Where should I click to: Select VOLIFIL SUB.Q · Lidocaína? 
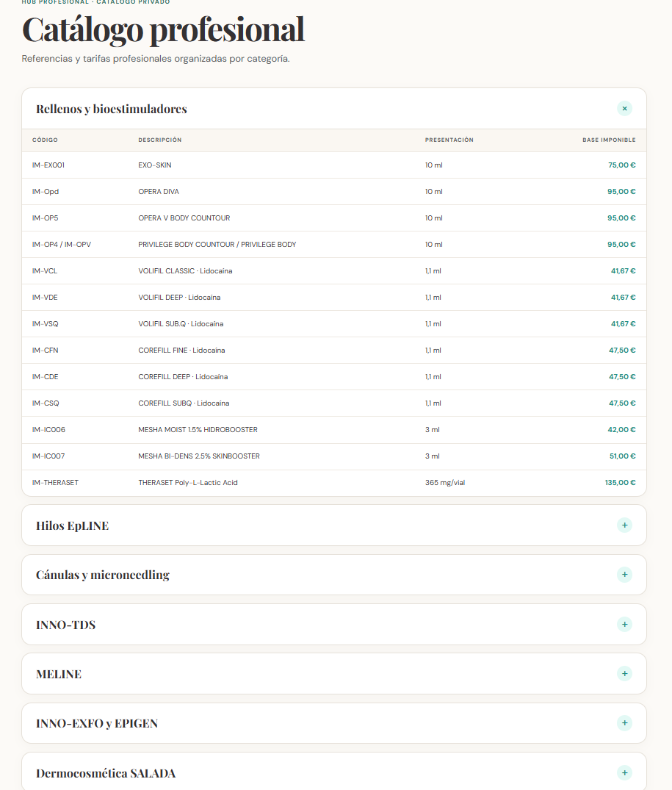tap(181, 324)
